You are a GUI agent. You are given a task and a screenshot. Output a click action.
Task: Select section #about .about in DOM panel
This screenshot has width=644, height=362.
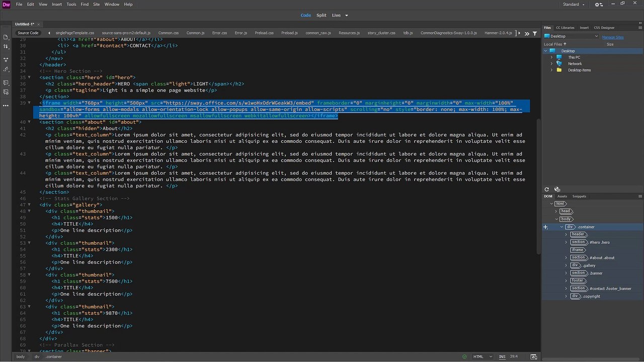click(x=593, y=258)
